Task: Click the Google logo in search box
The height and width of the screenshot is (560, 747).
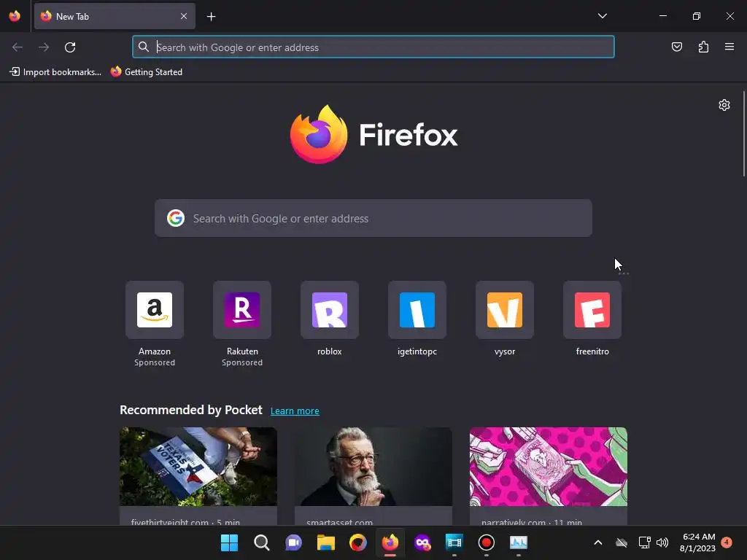Action: pos(176,218)
